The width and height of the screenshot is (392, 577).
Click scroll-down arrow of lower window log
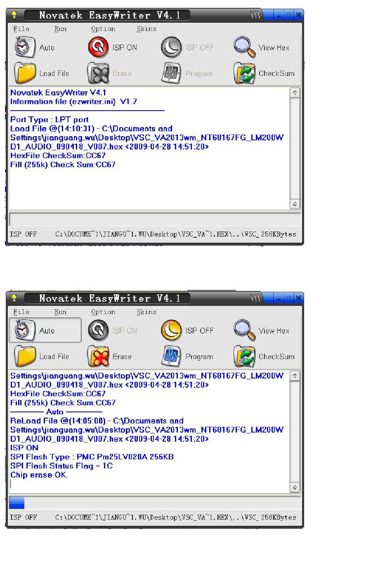point(295,487)
